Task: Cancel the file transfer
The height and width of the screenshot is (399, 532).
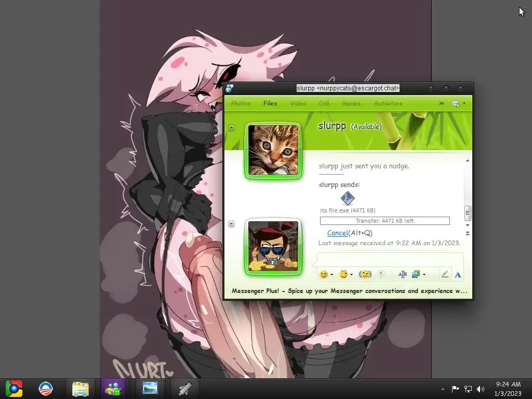Action: (337, 233)
